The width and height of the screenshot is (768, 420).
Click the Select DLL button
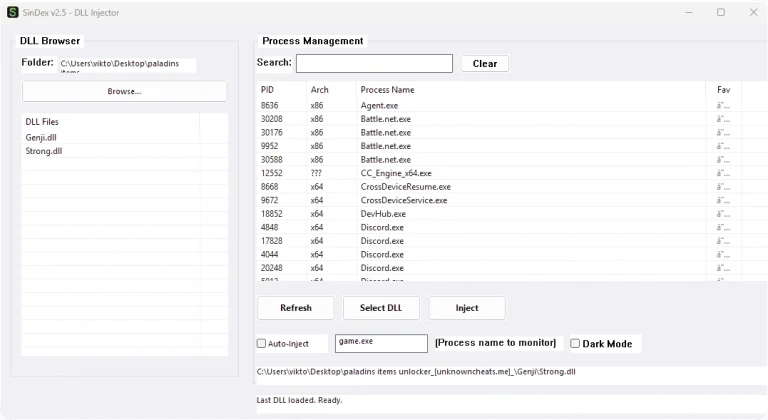click(x=381, y=308)
